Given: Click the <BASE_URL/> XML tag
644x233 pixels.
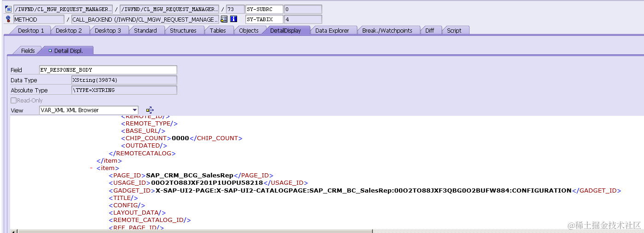Looking at the screenshot, I should [143, 131].
